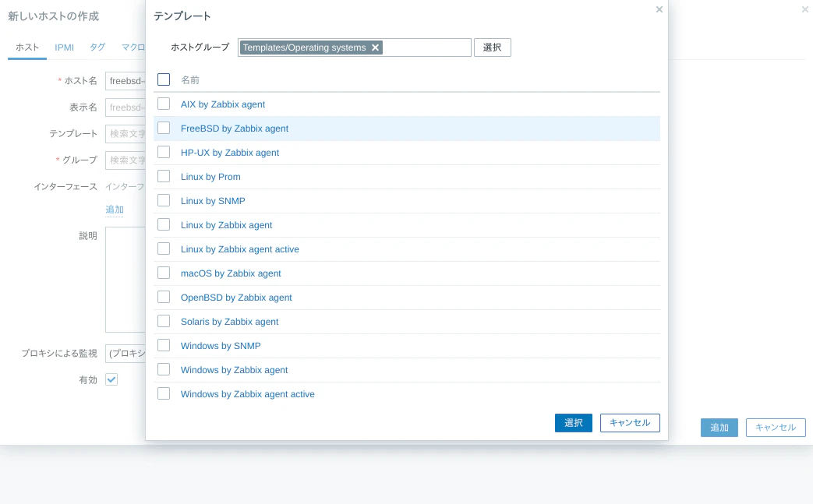
Task: Click the 選択 button next to host group
Action: coord(493,48)
